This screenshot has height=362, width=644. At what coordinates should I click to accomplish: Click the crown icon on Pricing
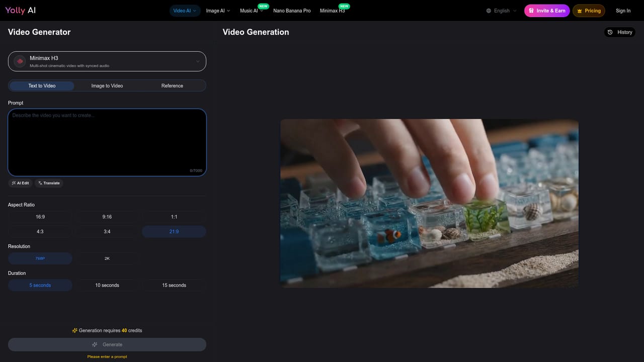(580, 11)
